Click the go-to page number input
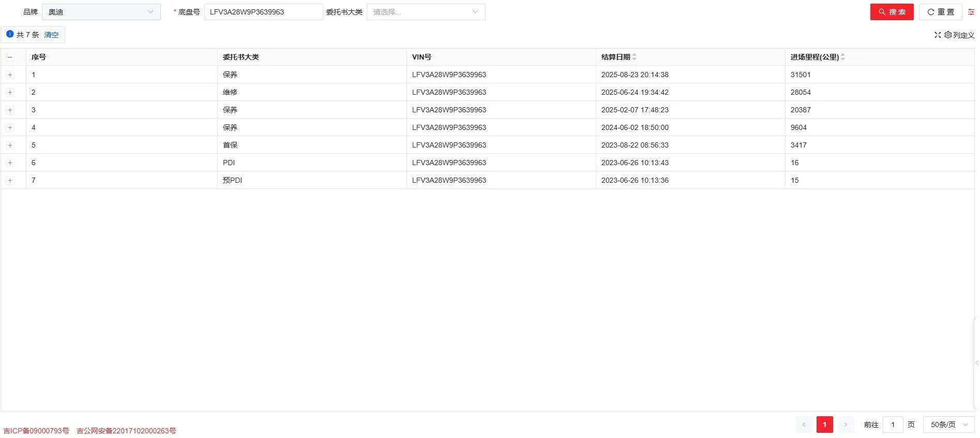The image size is (980, 438). click(x=892, y=425)
